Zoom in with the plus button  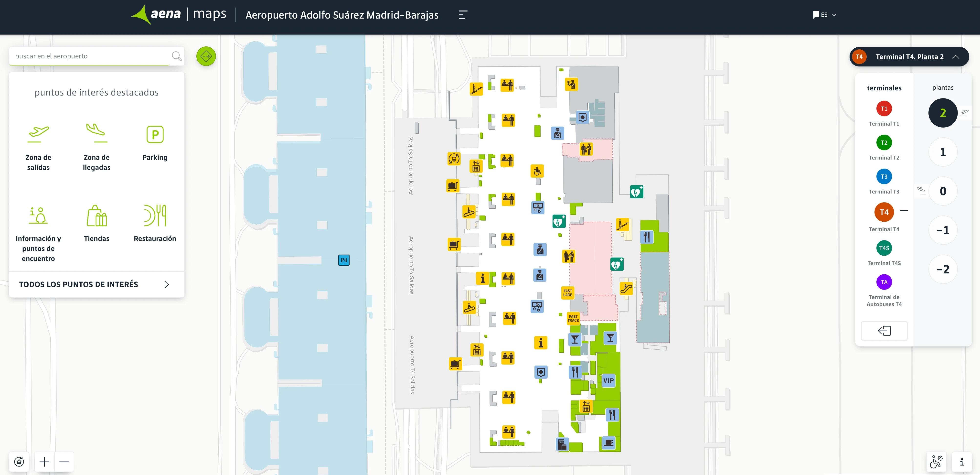pos(44,462)
